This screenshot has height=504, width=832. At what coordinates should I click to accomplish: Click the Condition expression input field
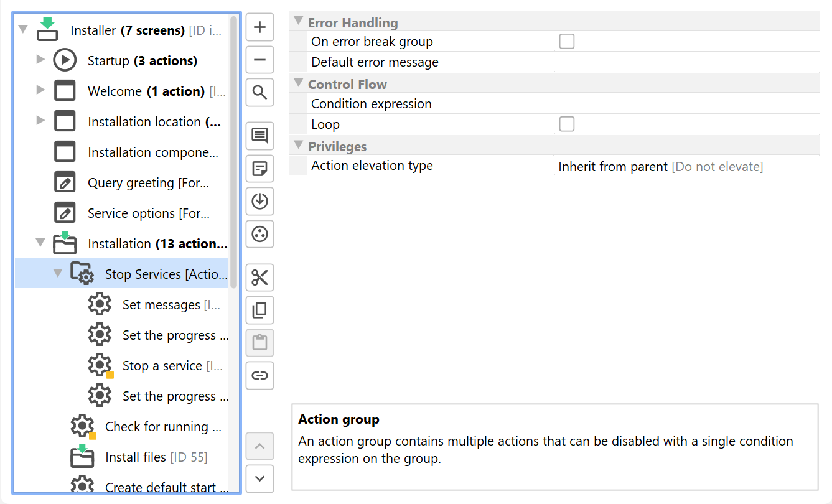(x=686, y=104)
